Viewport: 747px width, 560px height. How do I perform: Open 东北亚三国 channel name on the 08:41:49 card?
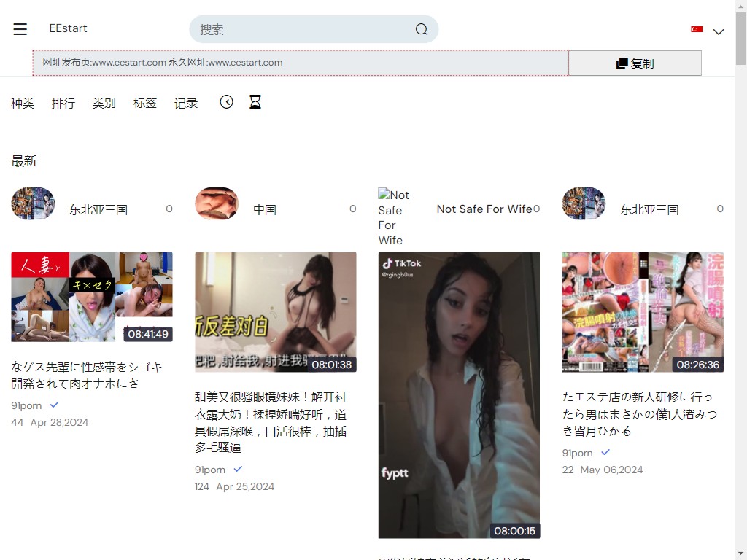[98, 209]
